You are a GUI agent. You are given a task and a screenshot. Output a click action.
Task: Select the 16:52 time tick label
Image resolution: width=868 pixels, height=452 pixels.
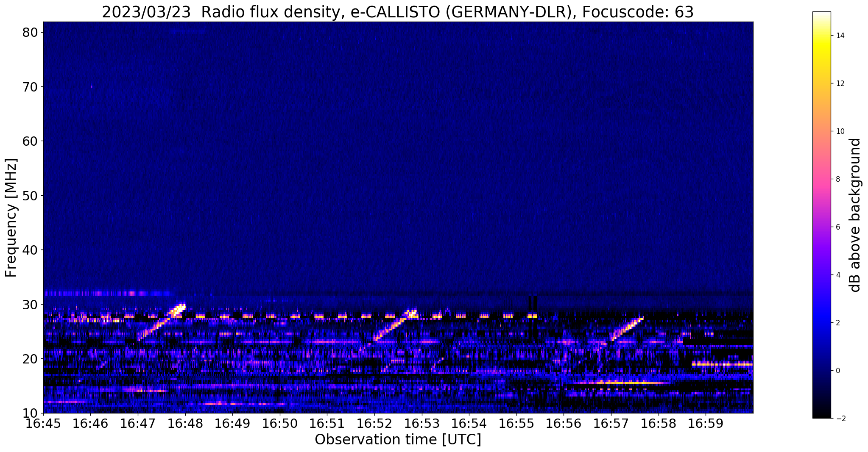coord(375,424)
